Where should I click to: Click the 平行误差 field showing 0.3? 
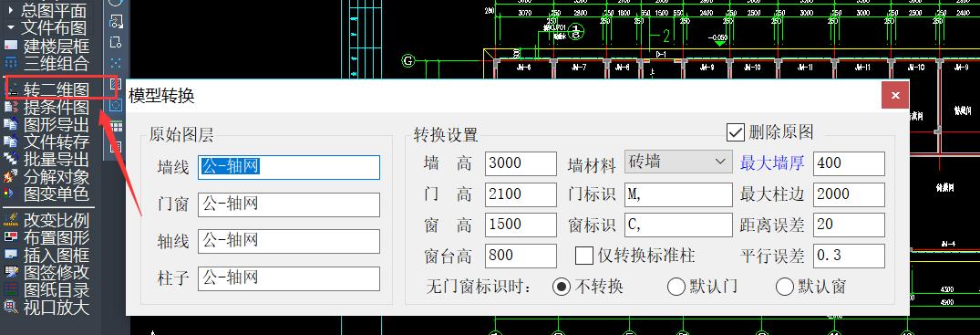pos(849,256)
